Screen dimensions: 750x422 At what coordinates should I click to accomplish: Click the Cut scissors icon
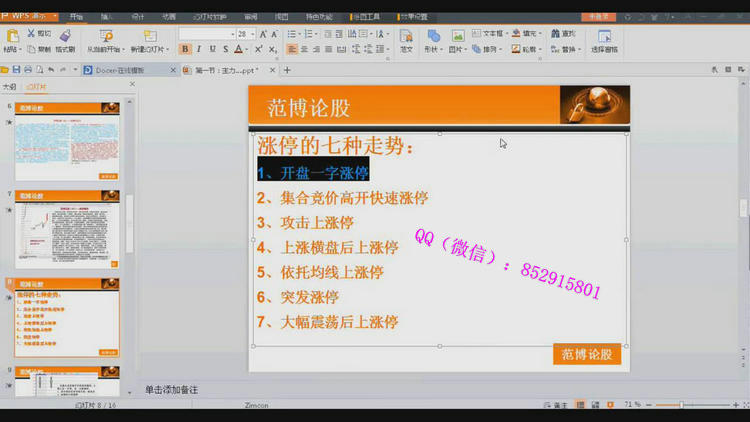(31, 33)
